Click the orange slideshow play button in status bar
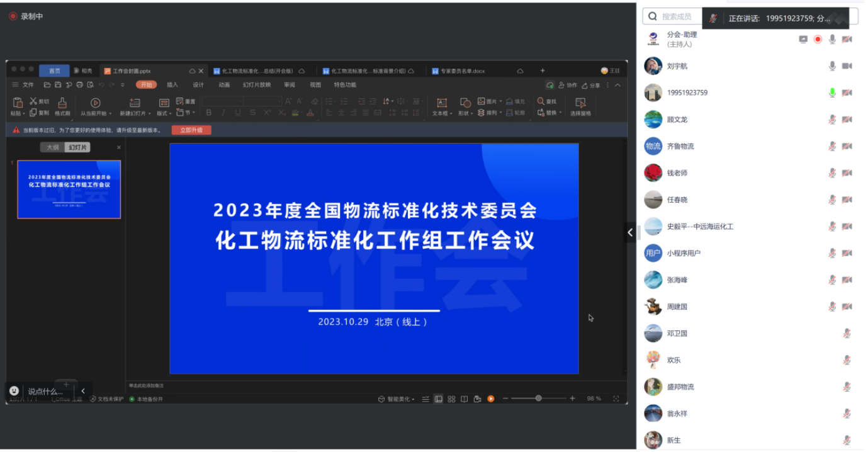Screen dimensions: 868x452 pos(490,398)
